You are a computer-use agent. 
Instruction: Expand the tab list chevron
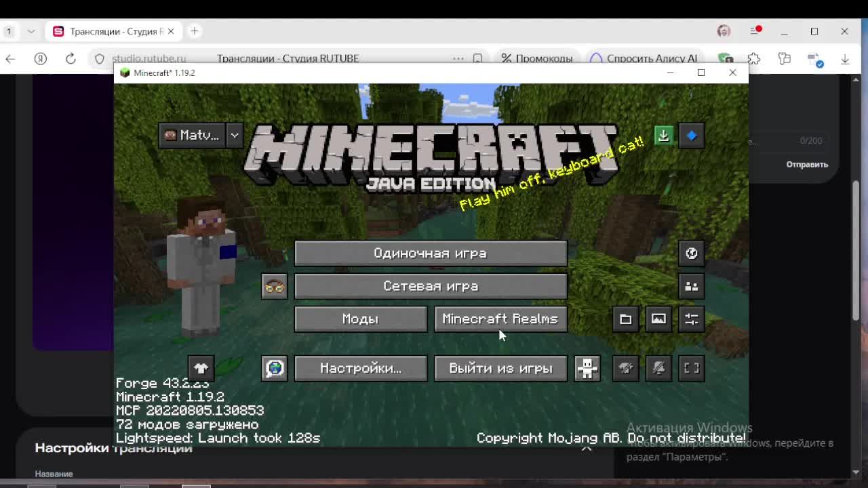[x=31, y=31]
